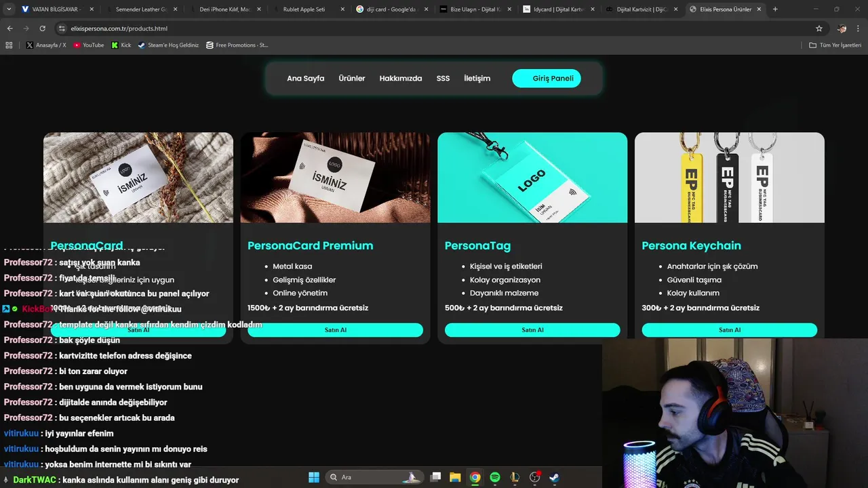Image resolution: width=868 pixels, height=488 pixels.
Task: Go to Ana Sayfa in site menu
Action: point(305,79)
